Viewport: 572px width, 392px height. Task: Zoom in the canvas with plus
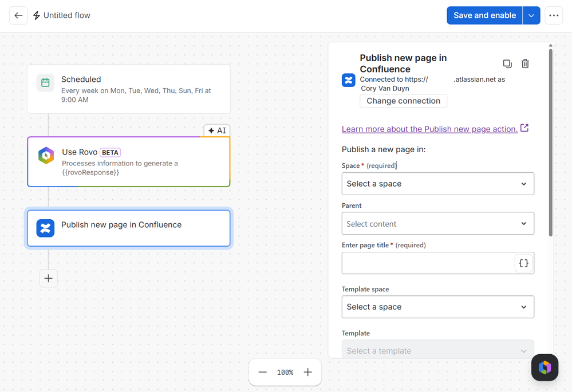308,372
